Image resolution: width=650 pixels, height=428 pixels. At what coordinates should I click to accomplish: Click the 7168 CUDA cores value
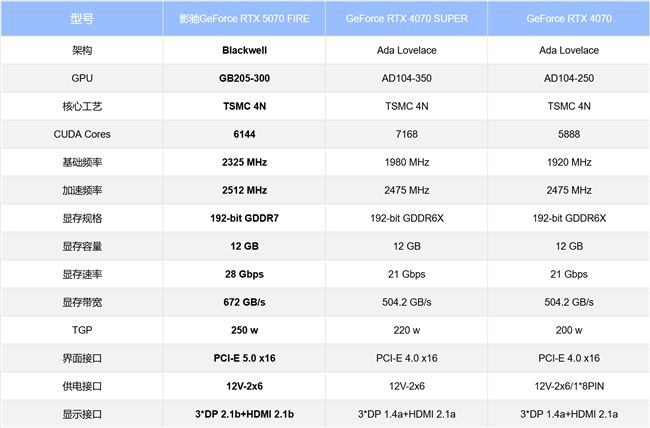click(407, 134)
